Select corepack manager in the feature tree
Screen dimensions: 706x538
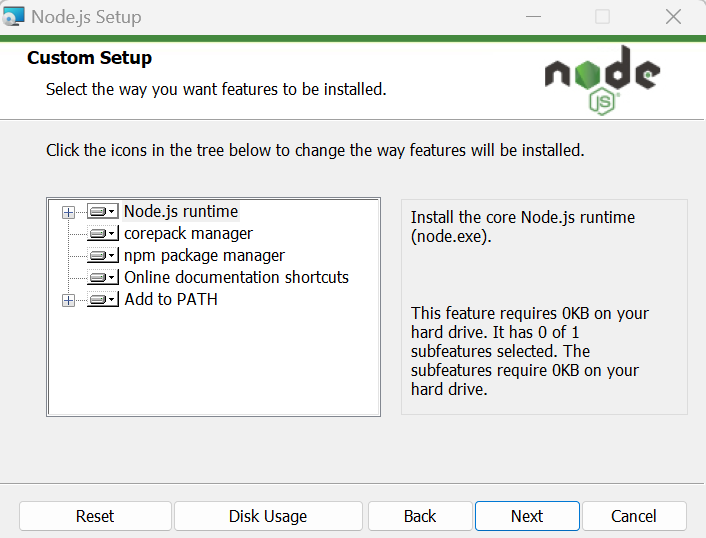pos(188,233)
